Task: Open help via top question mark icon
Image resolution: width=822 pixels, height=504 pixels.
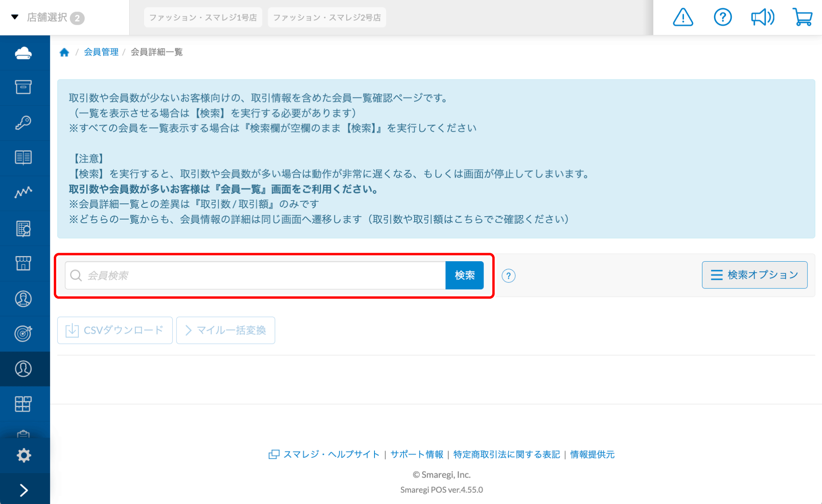Action: (722, 18)
